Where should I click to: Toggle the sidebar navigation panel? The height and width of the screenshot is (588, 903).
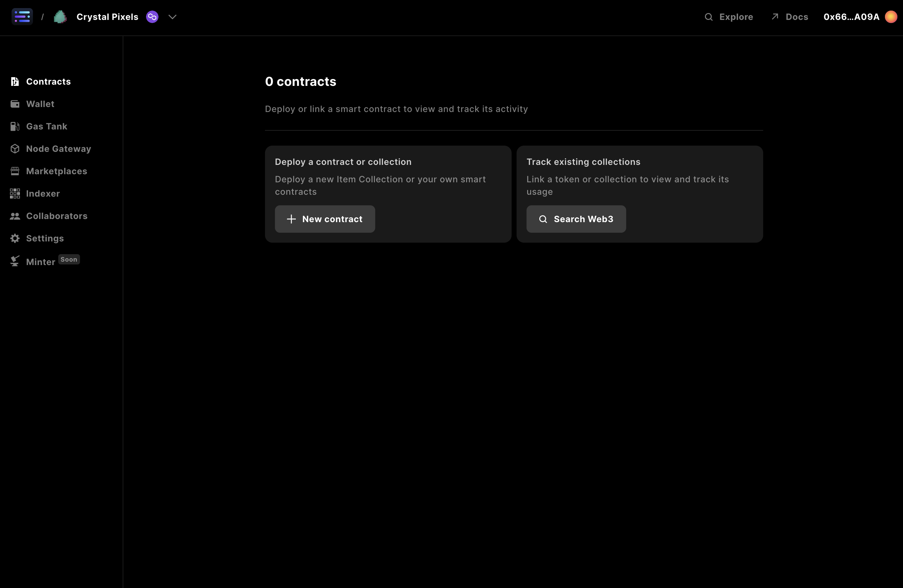(22, 16)
